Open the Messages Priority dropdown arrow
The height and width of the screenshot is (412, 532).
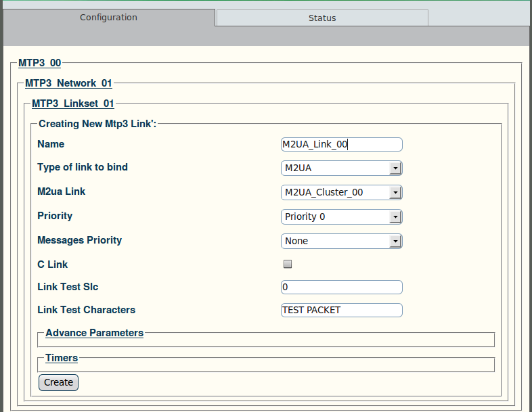tap(395, 242)
